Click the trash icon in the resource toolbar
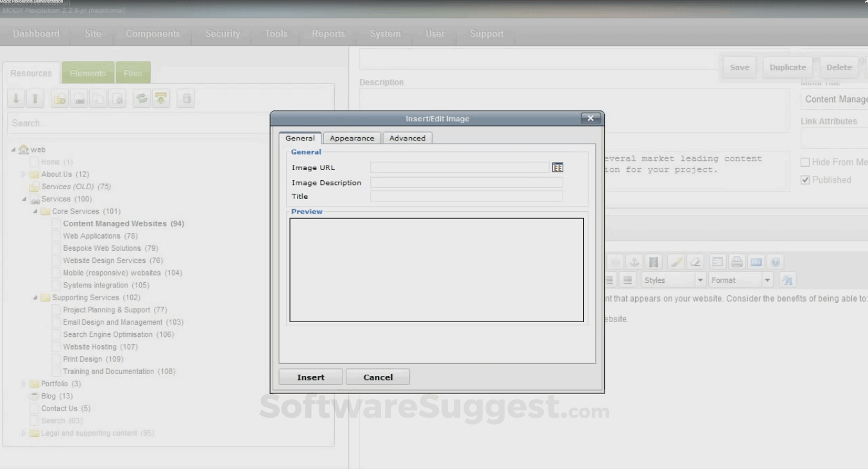This screenshot has width=868, height=469. pyautogui.click(x=185, y=98)
